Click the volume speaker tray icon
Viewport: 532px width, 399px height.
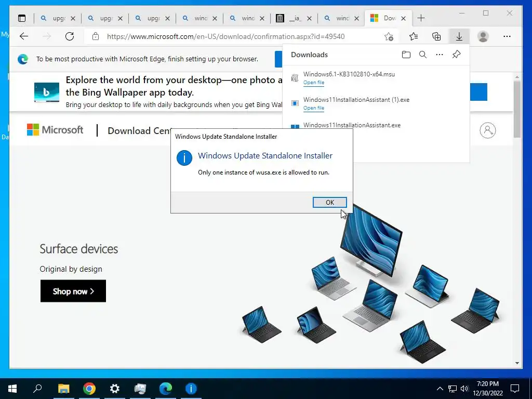pyautogui.click(x=464, y=389)
